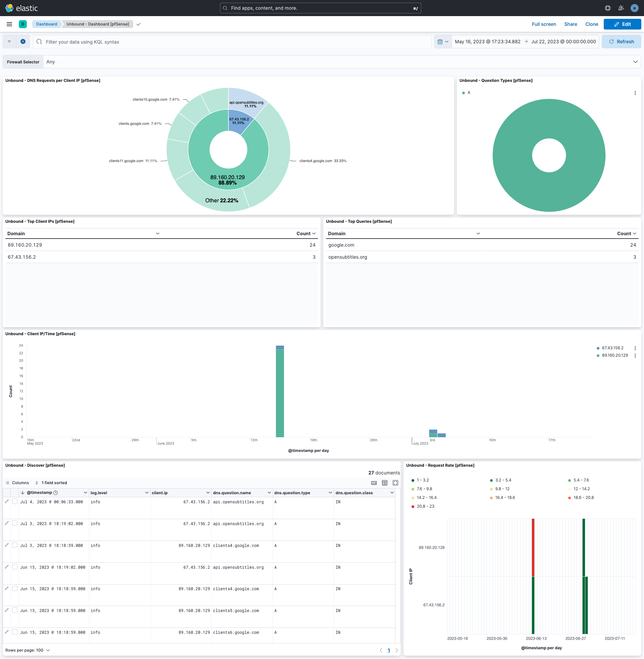Screen dimensions: 644x659
Task: Open display options in the Discover table
Action: pos(385,483)
